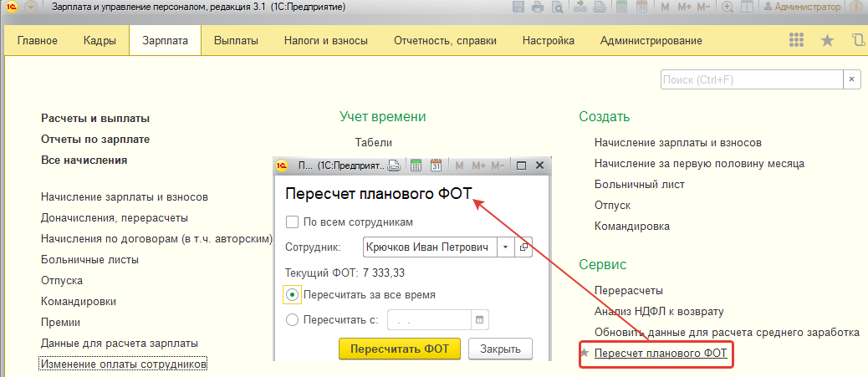Enable 'По всем сотрудникам' checkbox
This screenshot has width=868, height=377.
pos(292,222)
